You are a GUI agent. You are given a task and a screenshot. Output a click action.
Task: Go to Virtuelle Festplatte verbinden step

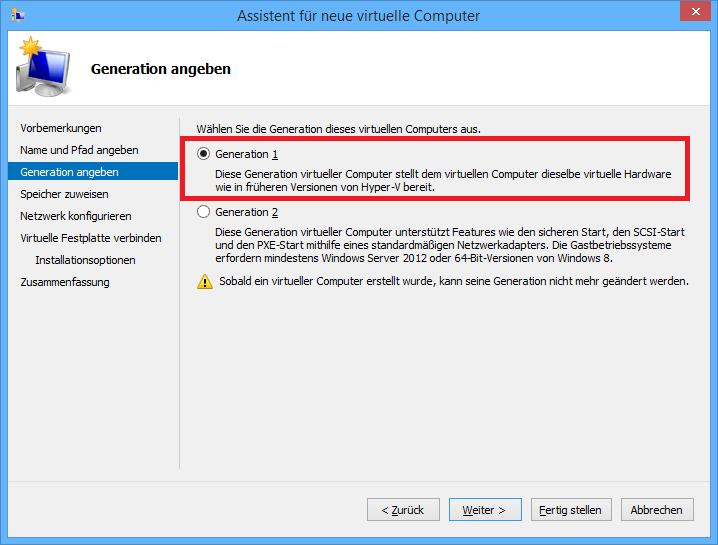(90, 238)
